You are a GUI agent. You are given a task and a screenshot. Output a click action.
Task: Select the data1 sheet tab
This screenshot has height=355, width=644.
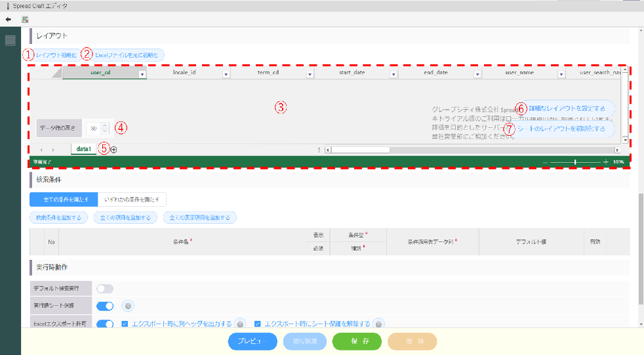83,150
